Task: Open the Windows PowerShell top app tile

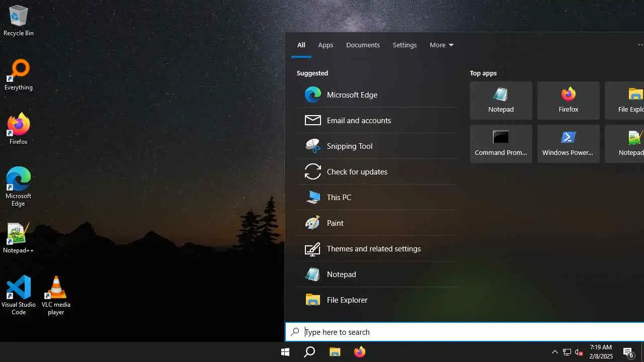Action: point(568,144)
